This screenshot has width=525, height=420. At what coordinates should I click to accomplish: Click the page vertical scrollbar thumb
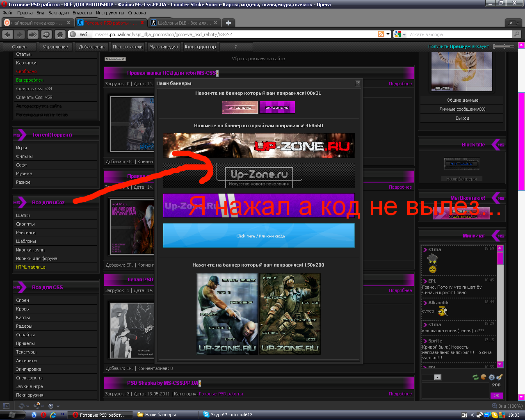coord(521,141)
